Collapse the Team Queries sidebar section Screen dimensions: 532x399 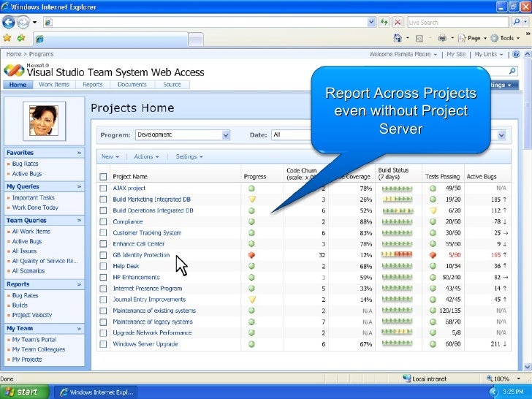79,220
